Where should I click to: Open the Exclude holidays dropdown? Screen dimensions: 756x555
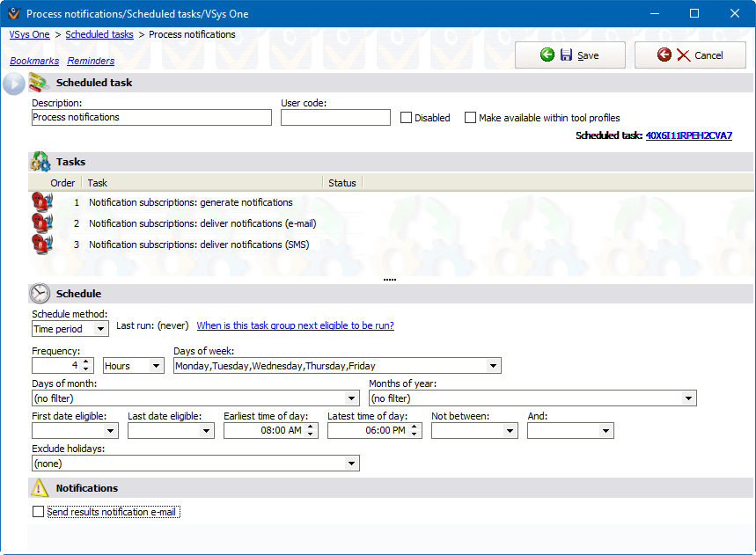[x=352, y=464]
